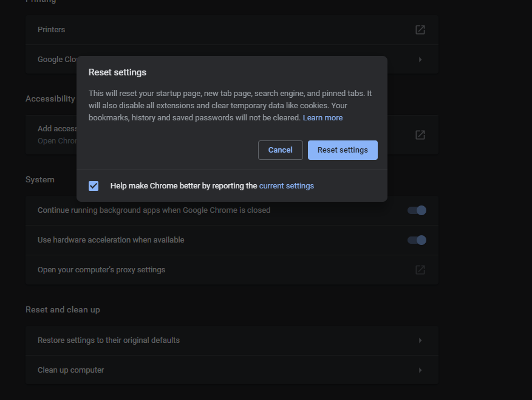The image size is (532, 400).
Task: Click the arrow icon on Restore settings row
Action: point(420,340)
